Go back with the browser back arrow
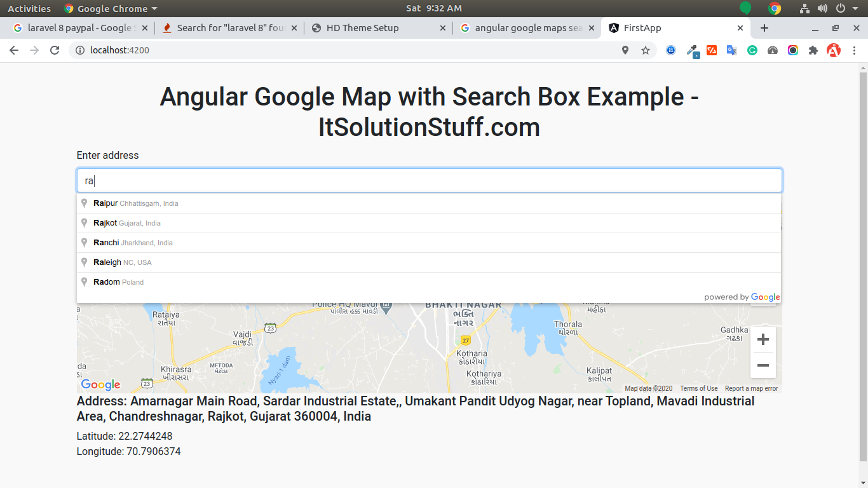Image resolution: width=868 pixels, height=488 pixels. click(14, 50)
